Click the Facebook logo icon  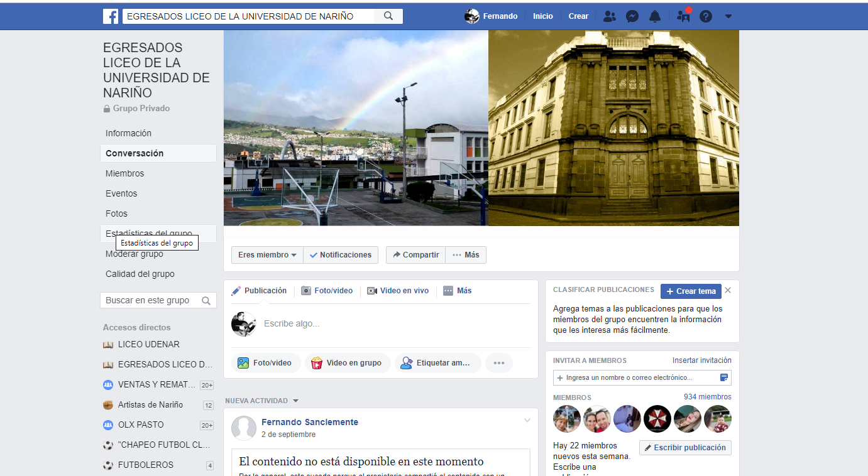coord(111,16)
